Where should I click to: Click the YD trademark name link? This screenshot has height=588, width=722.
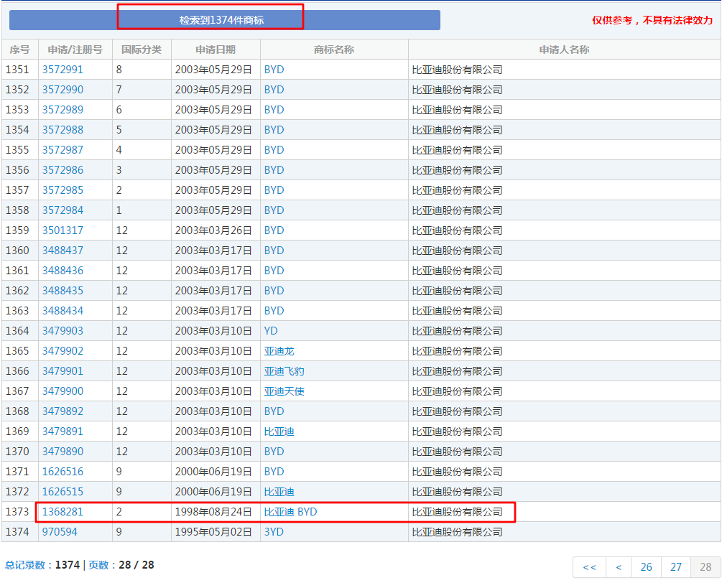pos(271,331)
